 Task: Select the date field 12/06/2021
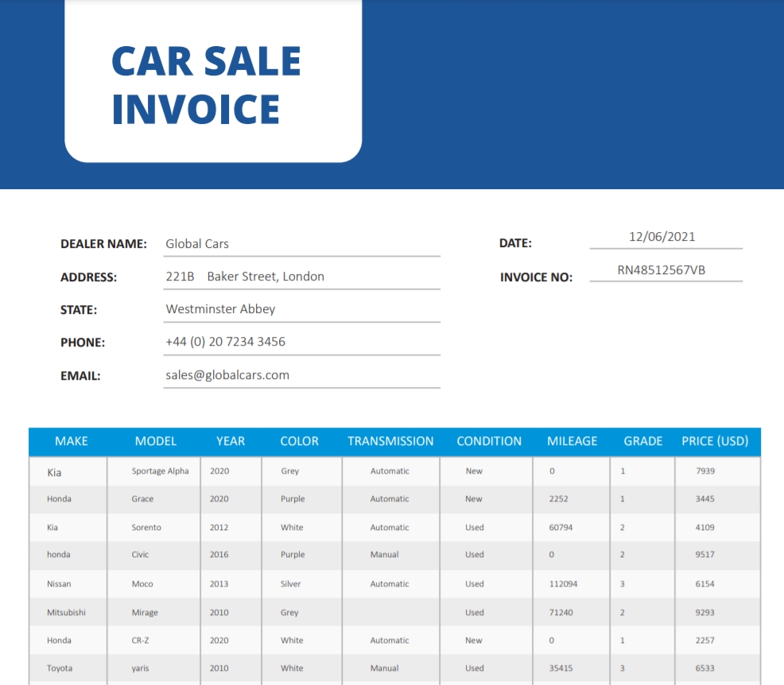click(x=666, y=237)
